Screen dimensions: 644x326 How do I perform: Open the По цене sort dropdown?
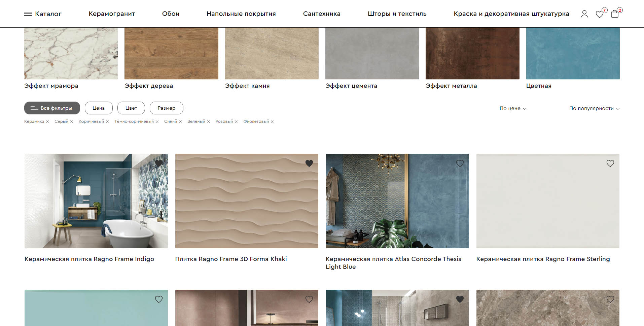coord(513,108)
